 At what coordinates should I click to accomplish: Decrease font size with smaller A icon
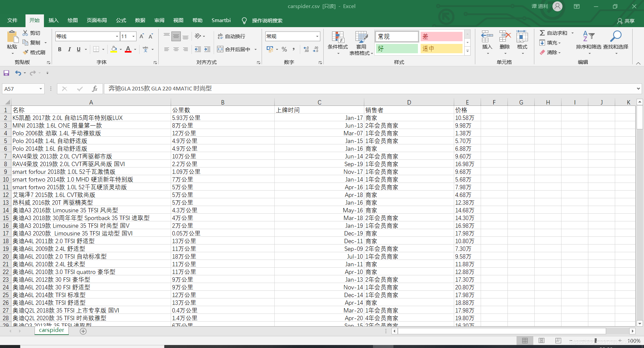pos(151,36)
